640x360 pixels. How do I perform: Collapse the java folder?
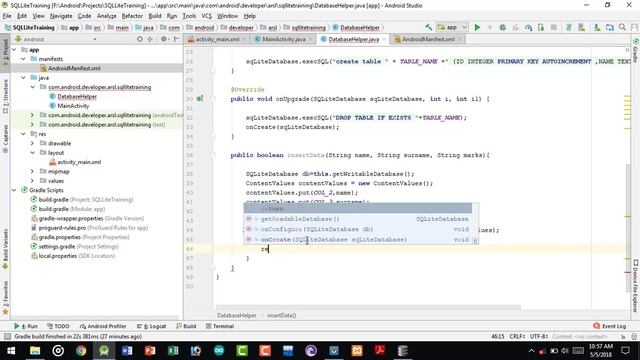tap(23, 78)
